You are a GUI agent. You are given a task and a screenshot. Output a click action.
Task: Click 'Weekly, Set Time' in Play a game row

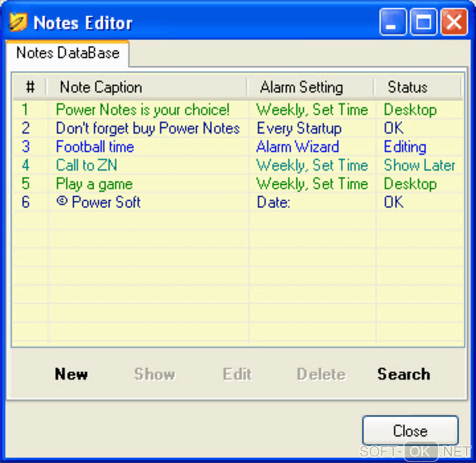point(312,184)
